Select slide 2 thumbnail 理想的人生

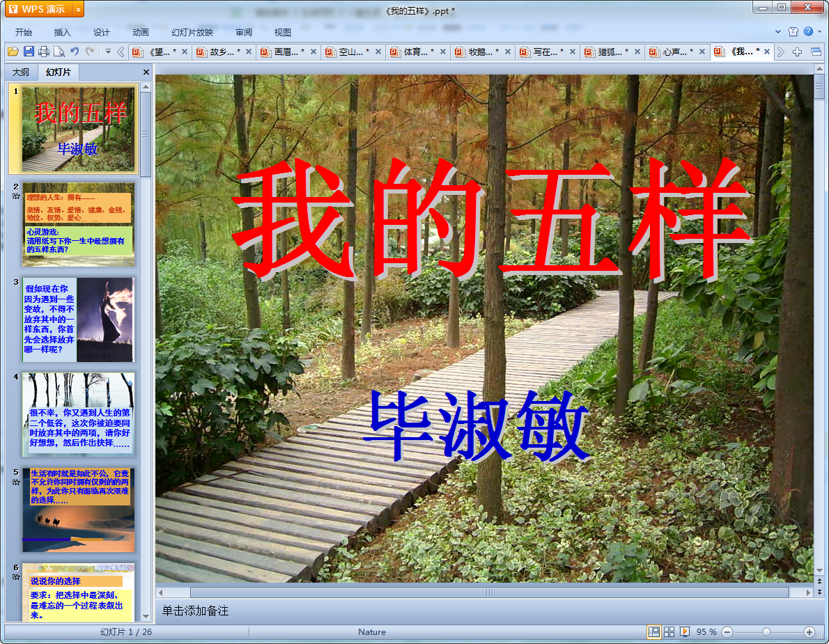click(x=78, y=224)
